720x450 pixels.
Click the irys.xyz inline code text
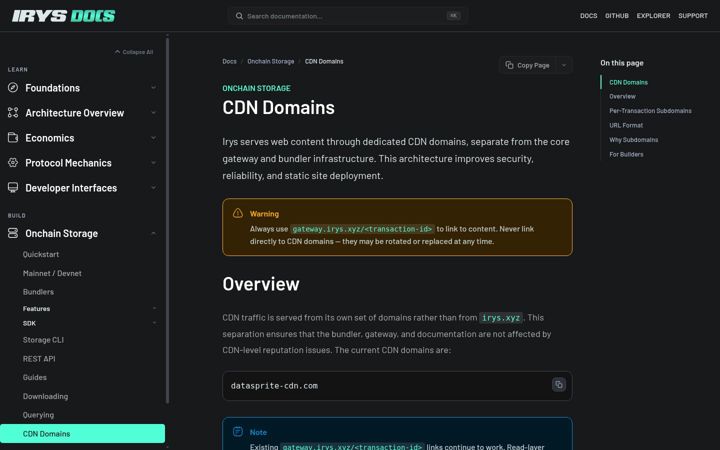(501, 317)
